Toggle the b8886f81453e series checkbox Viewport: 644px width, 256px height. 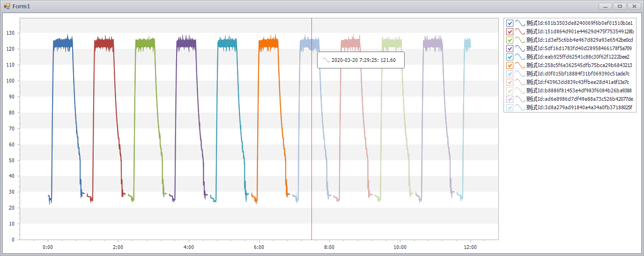[510, 90]
